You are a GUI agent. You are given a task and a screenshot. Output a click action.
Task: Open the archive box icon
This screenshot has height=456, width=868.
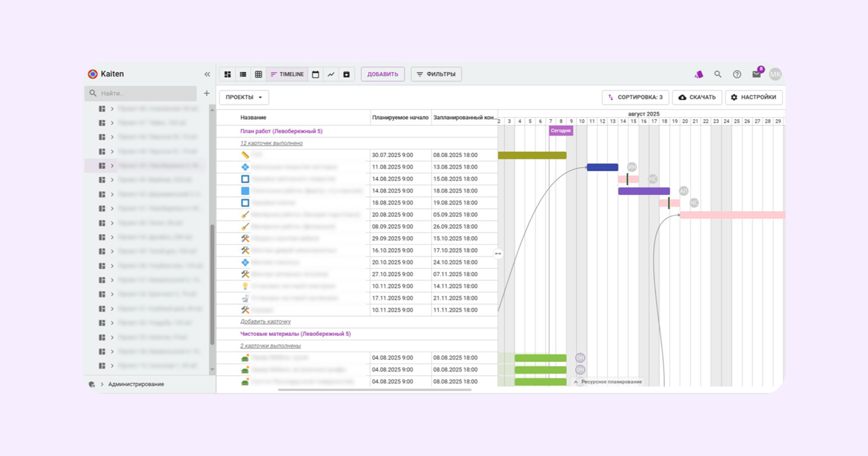(346, 74)
